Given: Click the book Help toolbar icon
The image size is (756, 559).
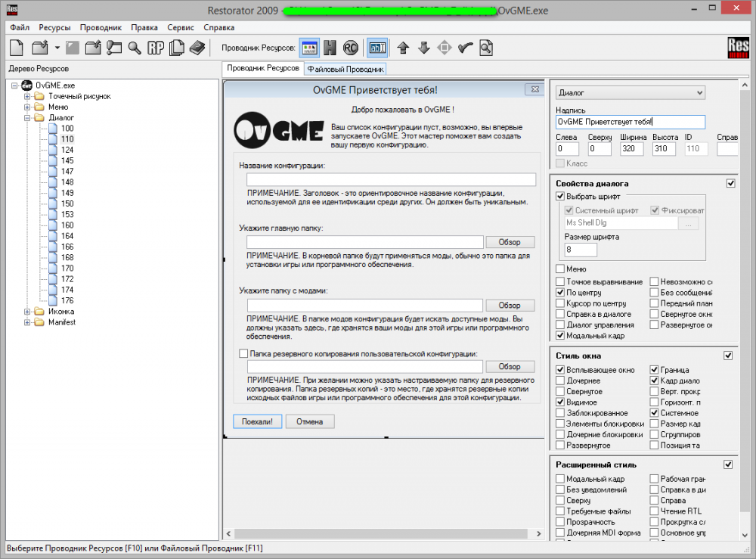Looking at the screenshot, I should pos(197,48).
